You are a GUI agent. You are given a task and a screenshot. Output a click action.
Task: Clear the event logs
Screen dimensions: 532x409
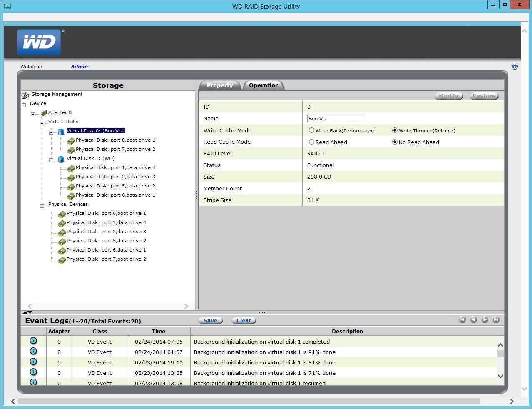244,320
